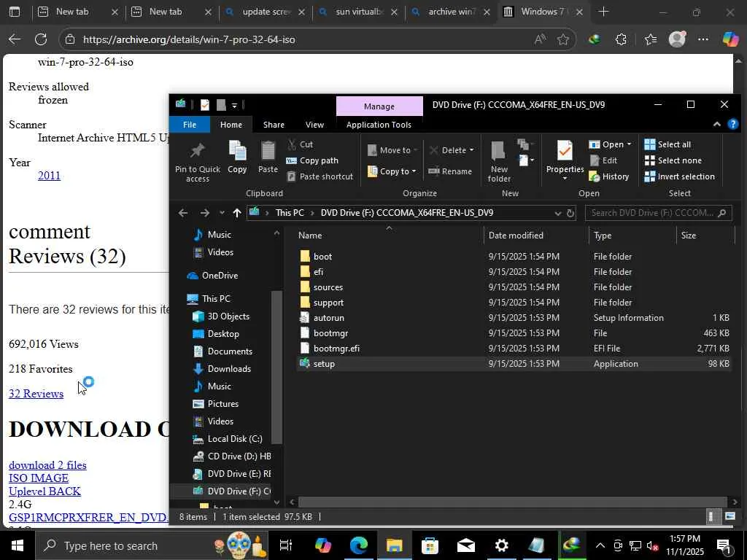Screen dimensions: 747x560
Task: Click Copy path in Clipboard group
Action: (312, 160)
